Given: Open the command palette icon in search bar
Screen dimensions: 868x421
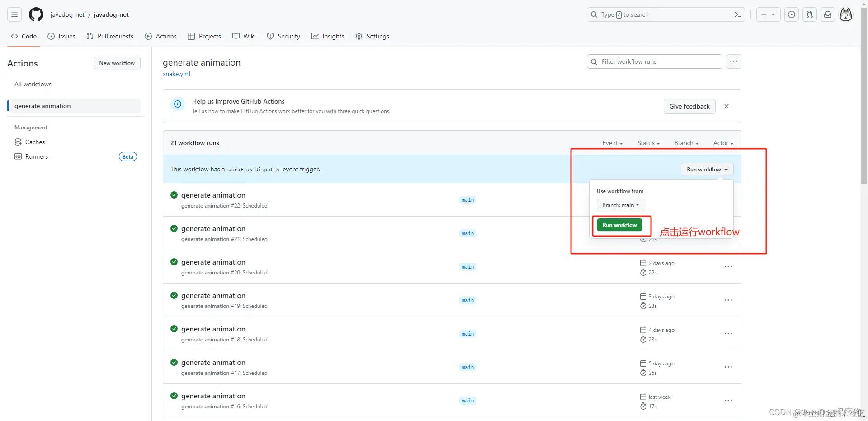Looking at the screenshot, I should (737, 14).
